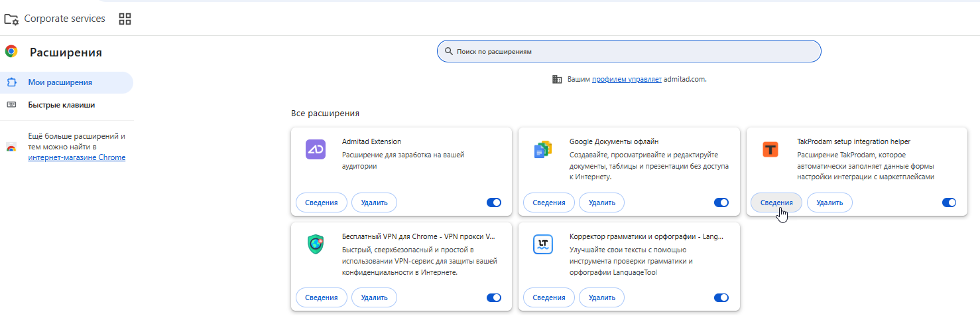Image resolution: width=980 pixels, height=324 pixels.
Task: Disable the free VPN extension toggle
Action: [x=494, y=297]
